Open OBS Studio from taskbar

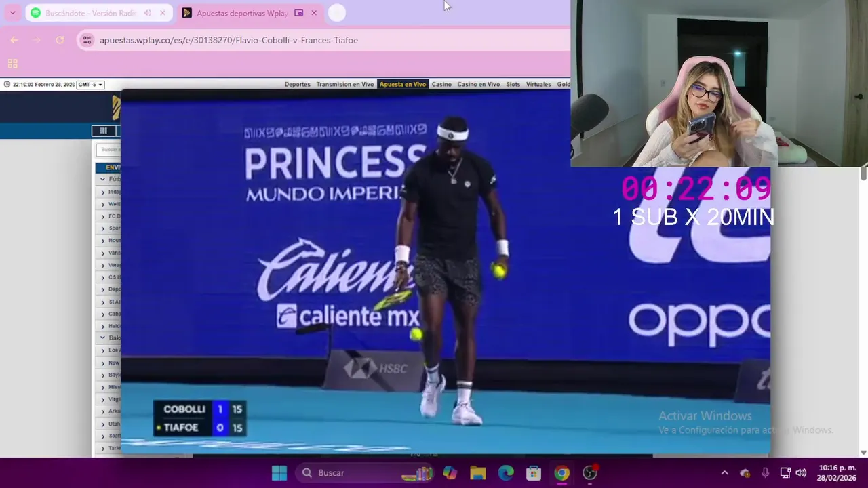click(590, 473)
